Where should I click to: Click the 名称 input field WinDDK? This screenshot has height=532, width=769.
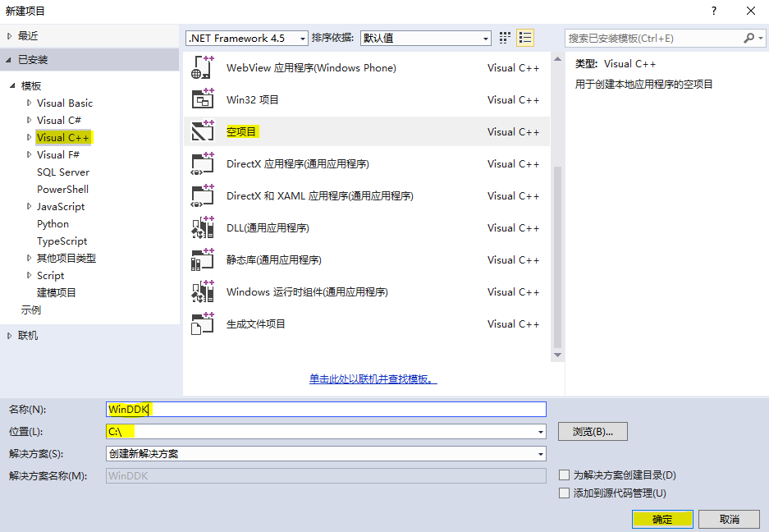pyautogui.click(x=326, y=410)
